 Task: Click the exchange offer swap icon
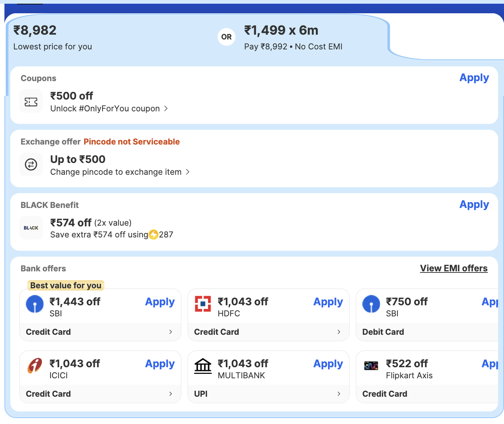31,164
